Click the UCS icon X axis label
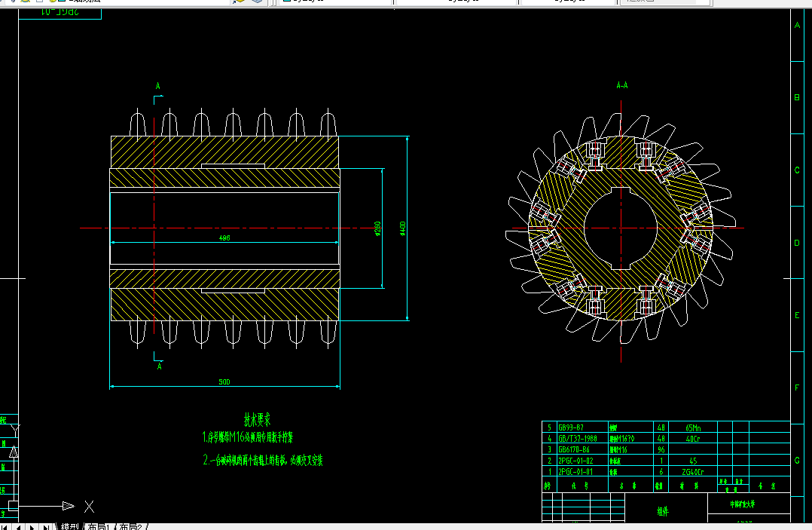 click(89, 506)
